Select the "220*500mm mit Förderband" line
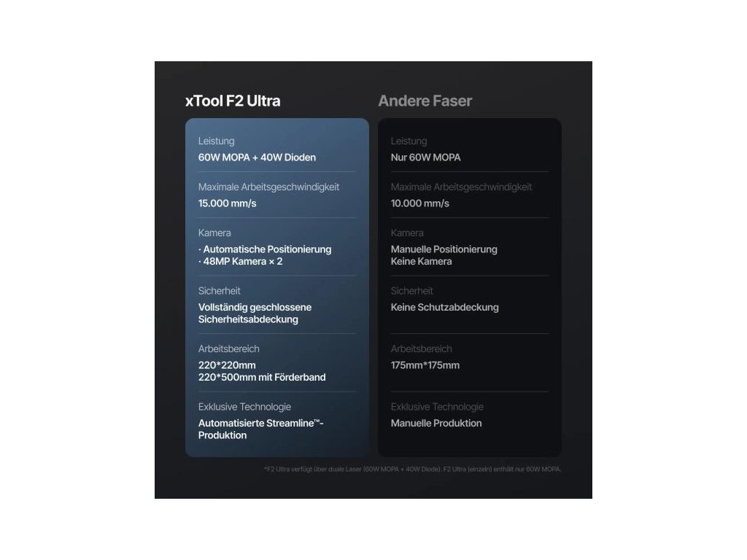The width and height of the screenshot is (747, 560). pos(262,377)
